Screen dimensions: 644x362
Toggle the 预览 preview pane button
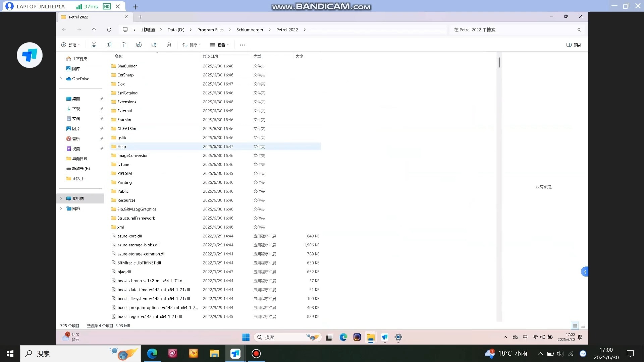pos(574,45)
